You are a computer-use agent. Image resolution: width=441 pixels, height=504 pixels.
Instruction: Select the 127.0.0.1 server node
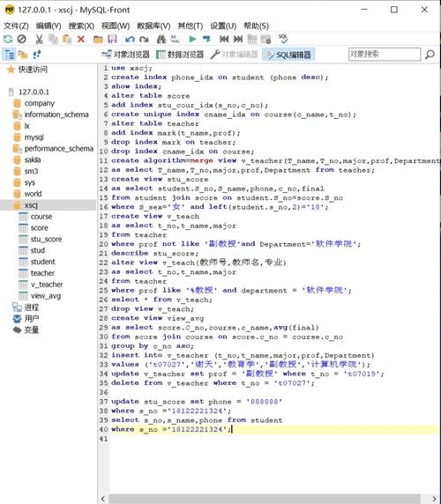pyautogui.click(x=34, y=92)
